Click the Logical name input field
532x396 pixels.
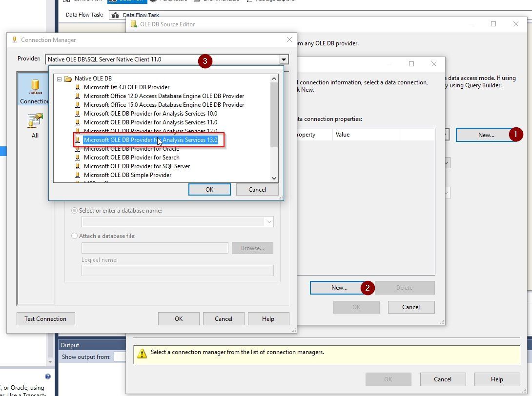pyautogui.click(x=178, y=270)
